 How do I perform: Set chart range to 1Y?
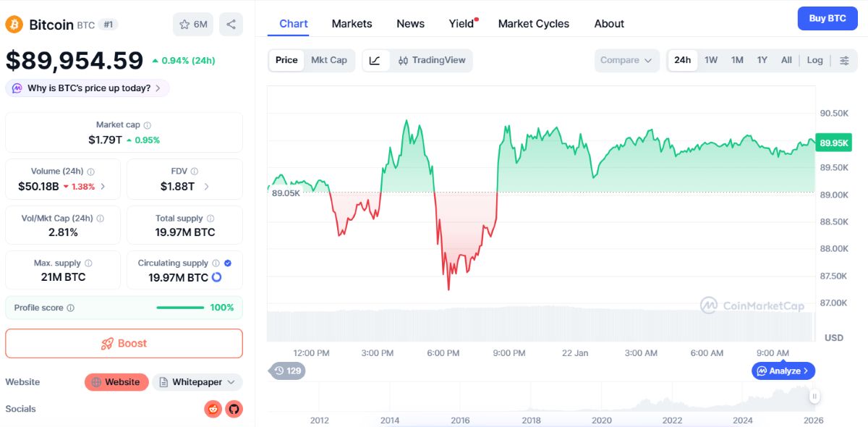[762, 60]
